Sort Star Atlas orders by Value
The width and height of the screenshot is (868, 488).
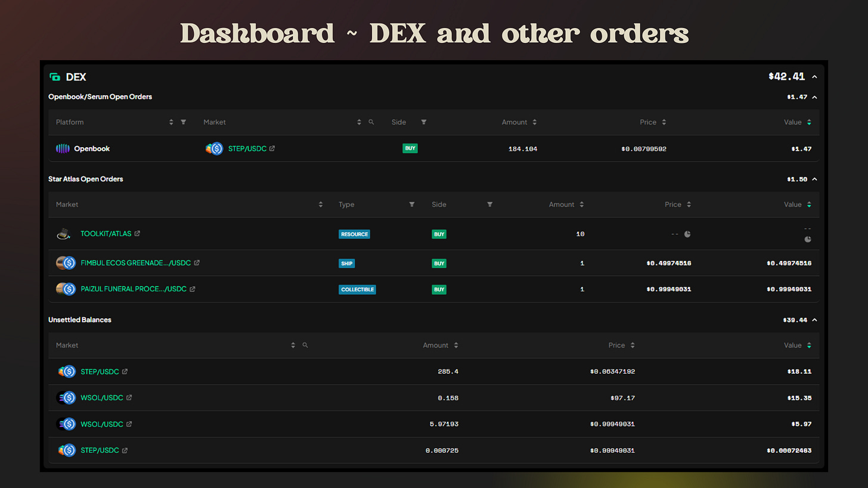809,204
